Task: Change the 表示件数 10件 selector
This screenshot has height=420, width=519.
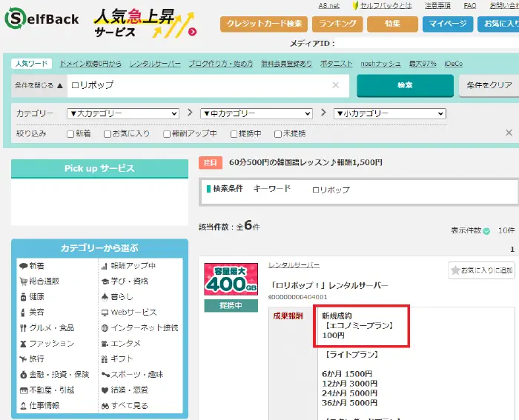Action: click(506, 230)
